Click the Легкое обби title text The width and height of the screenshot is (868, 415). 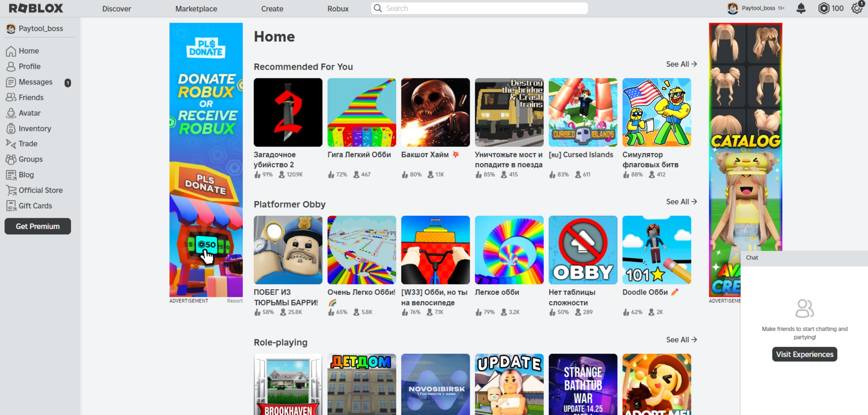click(x=497, y=292)
